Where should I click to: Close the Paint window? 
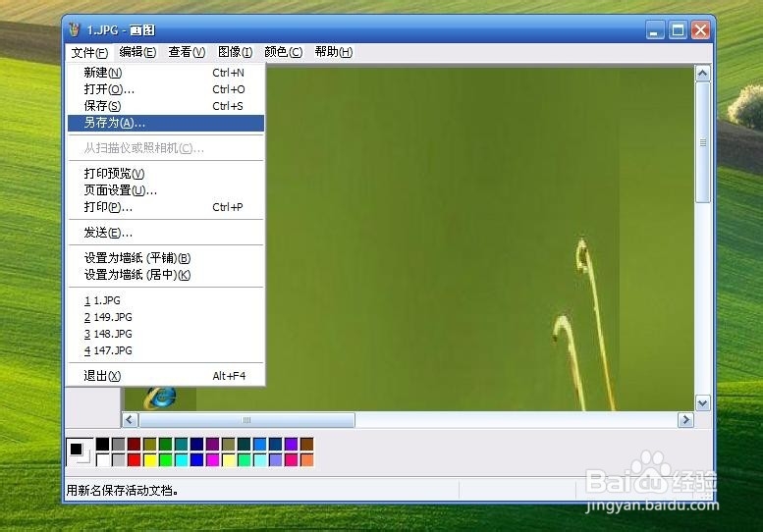point(700,30)
